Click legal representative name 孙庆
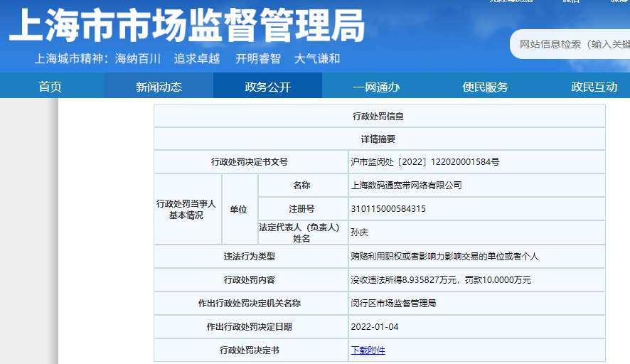This screenshot has height=364, width=630. pos(359,232)
